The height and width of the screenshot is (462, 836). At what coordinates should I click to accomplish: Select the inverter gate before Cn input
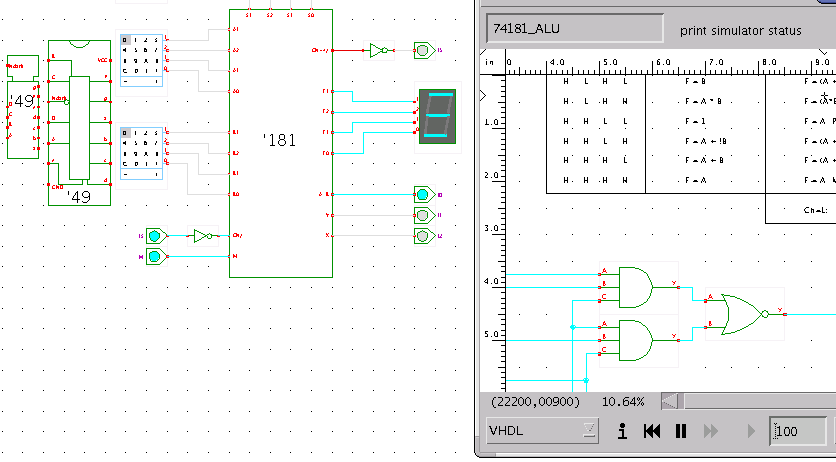tap(203, 236)
